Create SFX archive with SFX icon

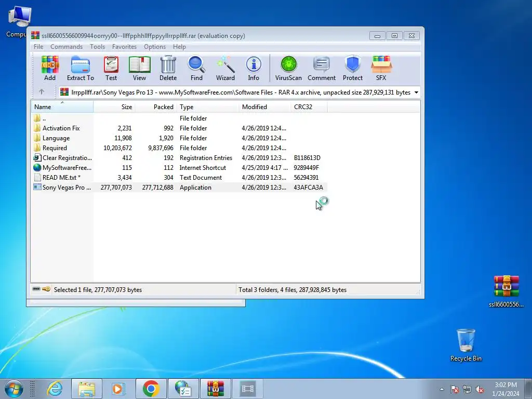381,68
